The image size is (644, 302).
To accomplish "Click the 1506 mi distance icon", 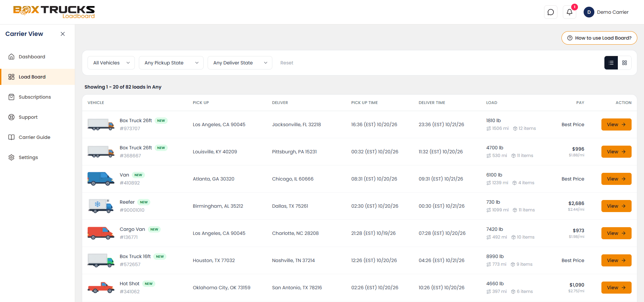I will [489, 129].
